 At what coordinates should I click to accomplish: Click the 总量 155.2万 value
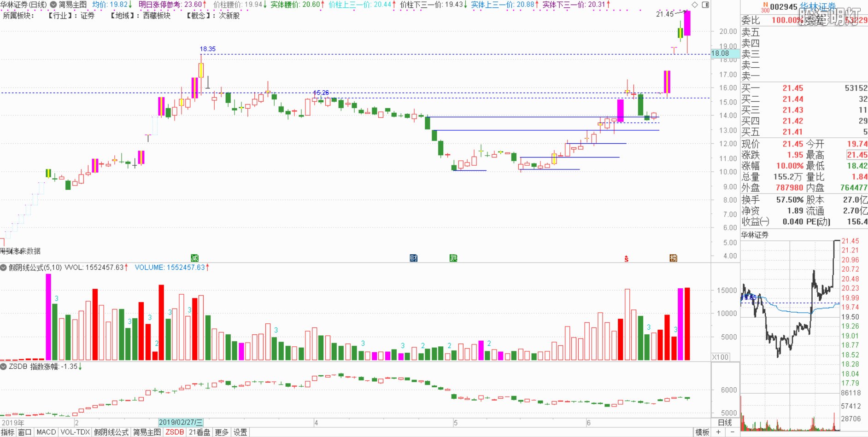(788, 177)
